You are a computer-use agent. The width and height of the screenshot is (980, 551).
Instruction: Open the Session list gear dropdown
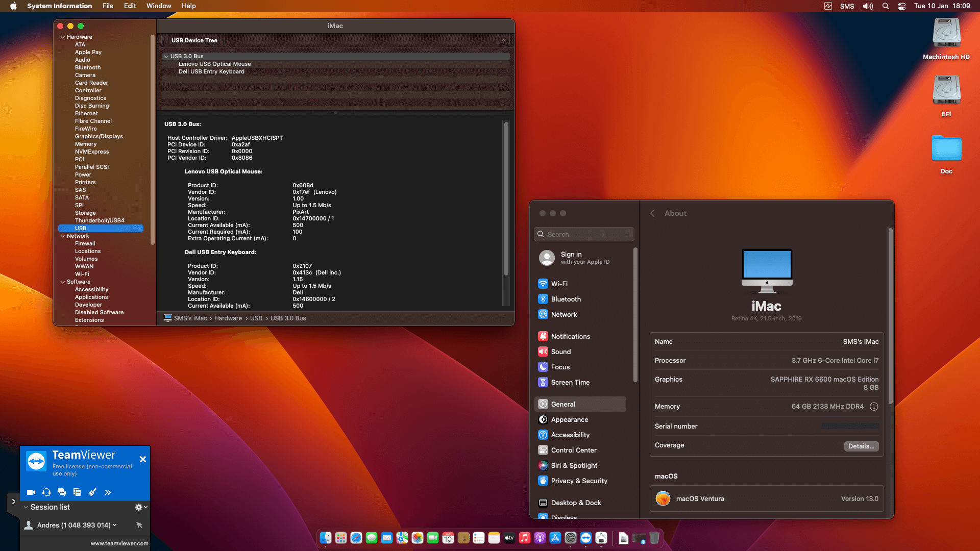[139, 507]
